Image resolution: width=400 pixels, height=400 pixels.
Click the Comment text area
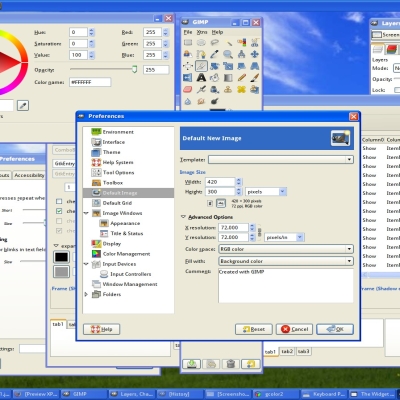(x=286, y=286)
